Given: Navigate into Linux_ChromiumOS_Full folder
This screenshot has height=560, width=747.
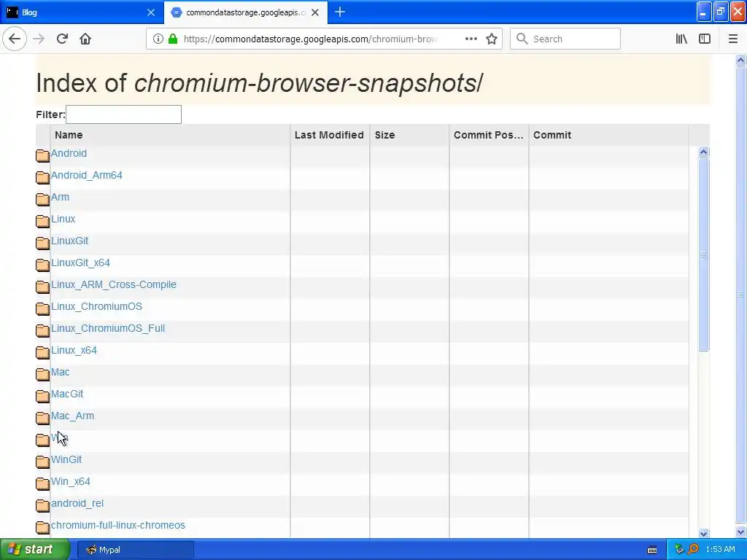Looking at the screenshot, I should click(108, 329).
